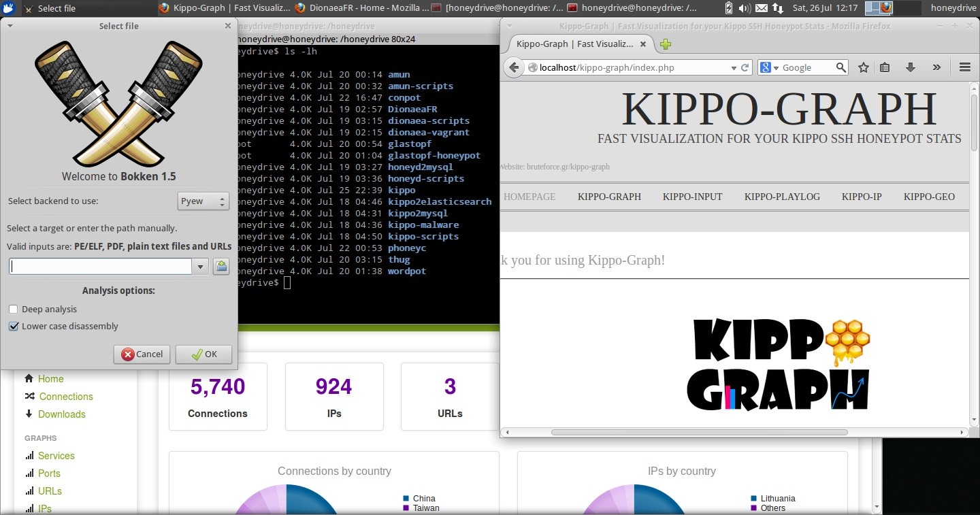Viewport: 980px width, 515px height.
Task: Open the Firefox downloads arrow
Action: [910, 67]
